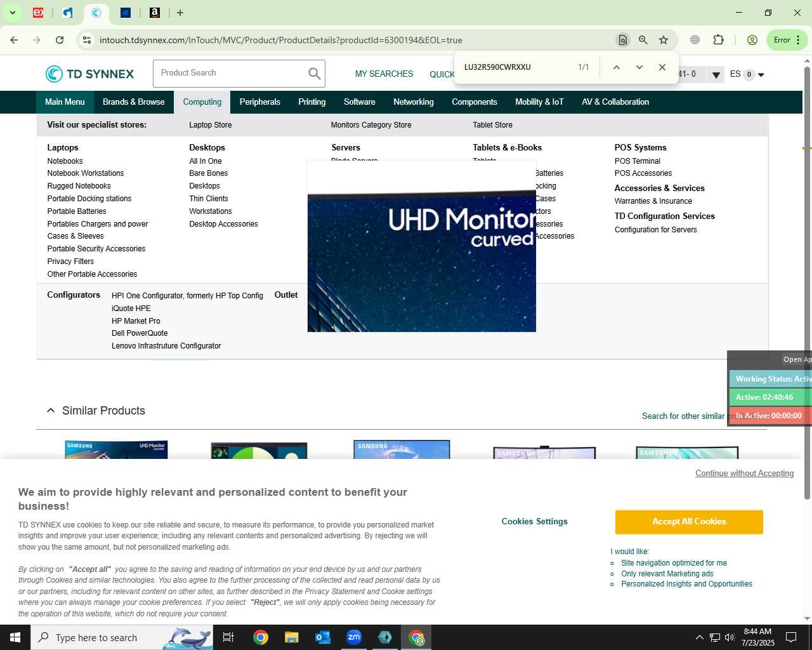Open File Explorer from the taskbar
Screen dimensions: 812x650
pos(291,637)
